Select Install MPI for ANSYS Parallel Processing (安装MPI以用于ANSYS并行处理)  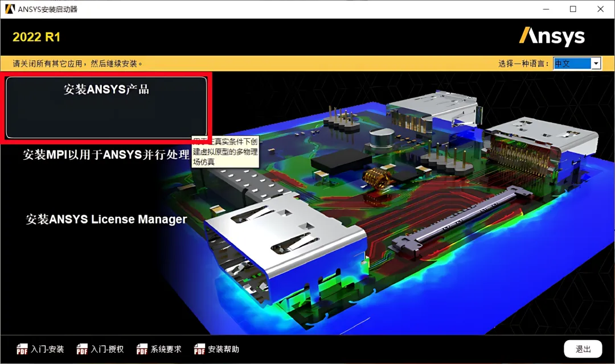[106, 155]
